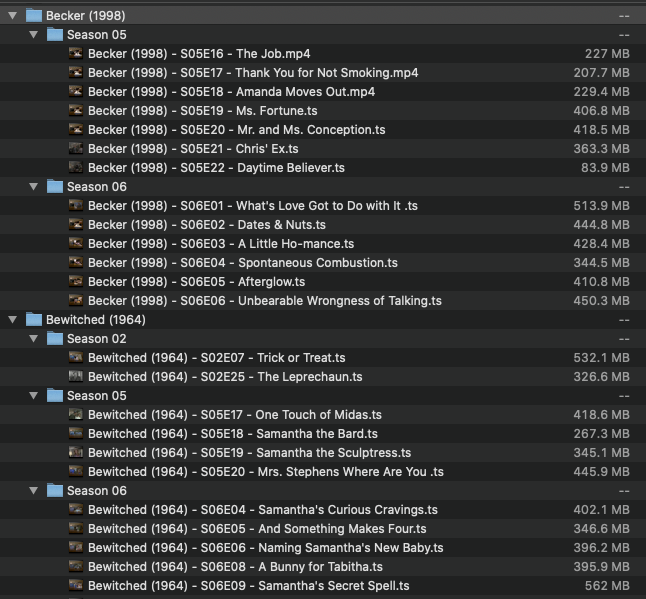This screenshot has height=599, width=646.
Task: Collapse the Bewitched (1964) folder disclosure triangle
Action: tap(12, 320)
